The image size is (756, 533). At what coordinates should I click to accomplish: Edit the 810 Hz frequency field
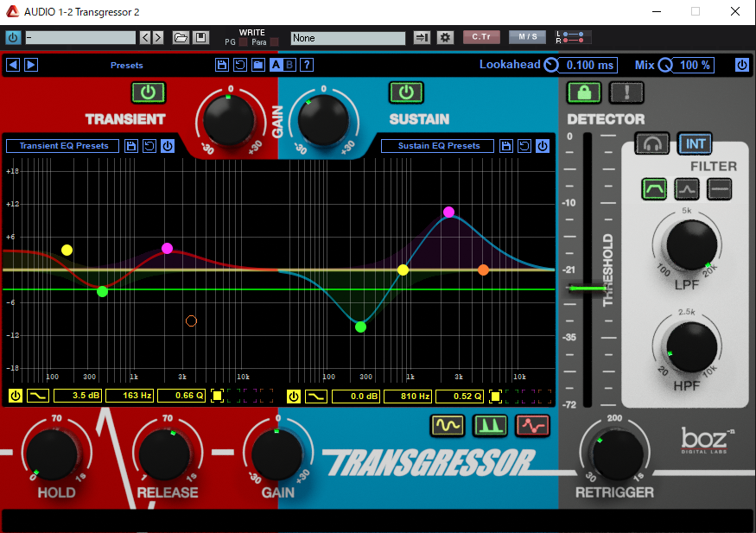point(408,397)
